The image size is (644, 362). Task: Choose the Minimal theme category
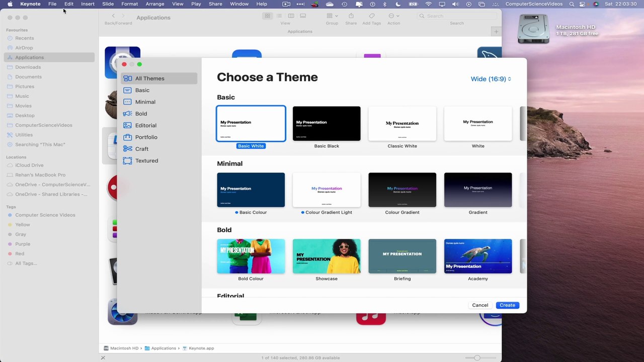pyautogui.click(x=159, y=102)
